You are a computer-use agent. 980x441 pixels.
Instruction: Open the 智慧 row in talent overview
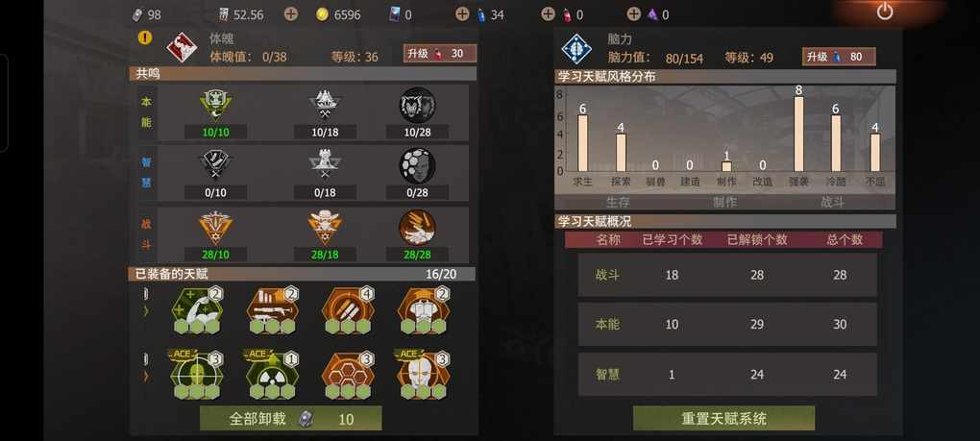click(727, 374)
